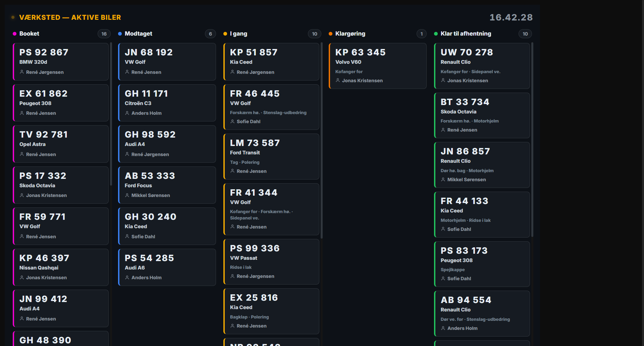This screenshot has width=644, height=346.
Task: Click the Spejlkappe job text
Action: tap(453, 270)
